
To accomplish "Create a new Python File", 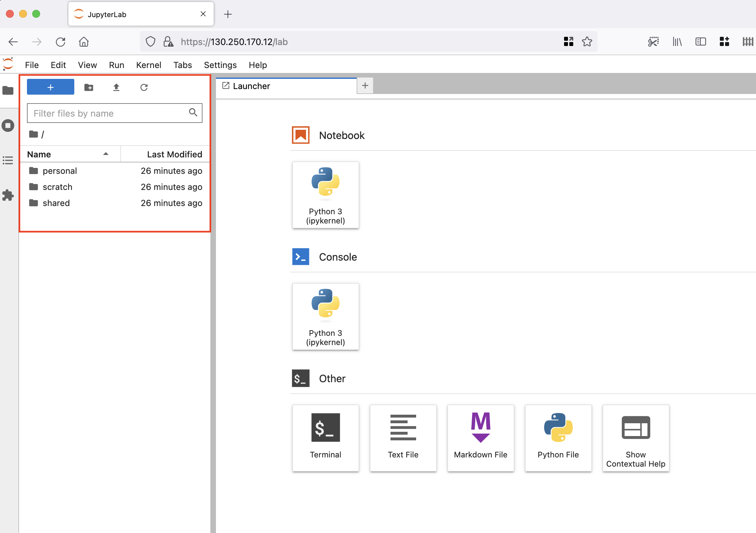I will [x=558, y=438].
